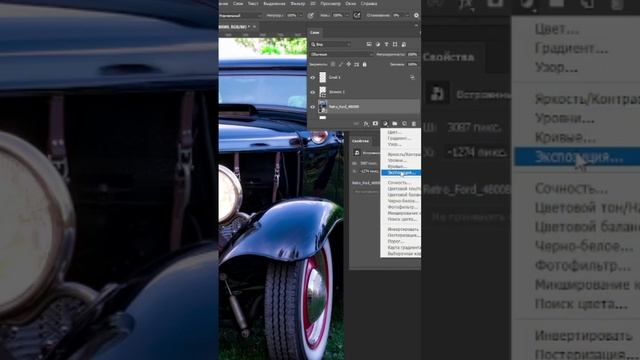Select the Слои tab of Layers panel
The width and height of the screenshot is (640, 360).
coord(315,32)
